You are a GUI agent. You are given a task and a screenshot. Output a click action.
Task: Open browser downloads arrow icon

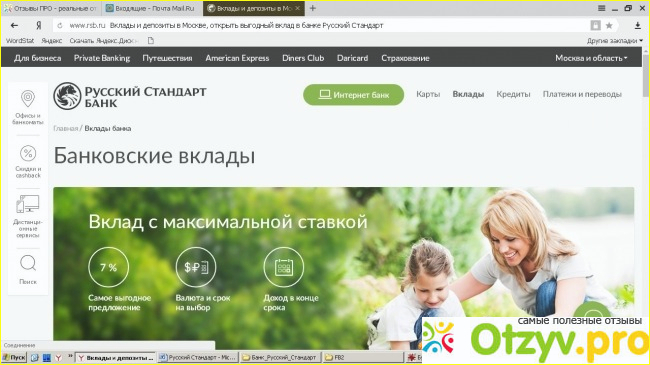click(x=638, y=26)
